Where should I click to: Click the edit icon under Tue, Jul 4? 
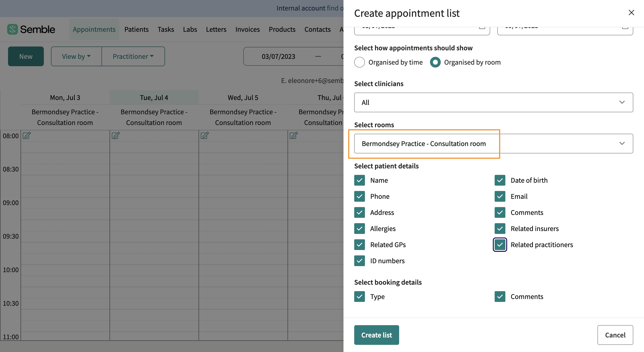(x=116, y=136)
